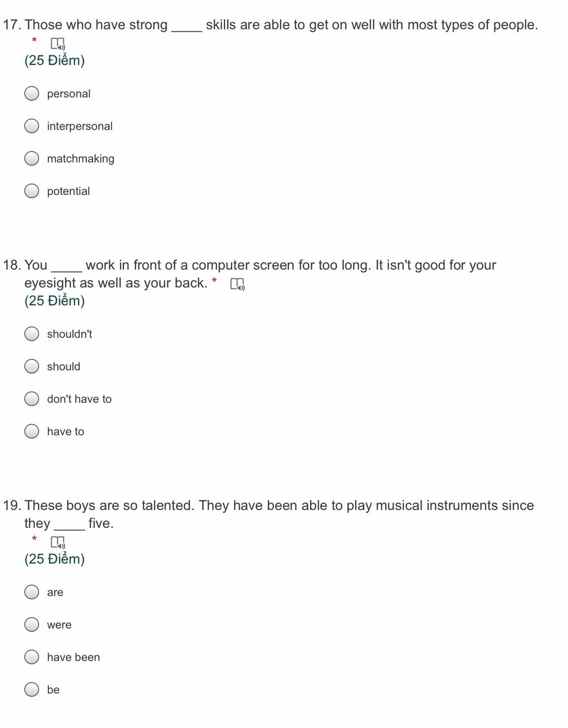Select the 'are' radio option
Image resolution: width=568 pixels, height=728 pixels.
pos(32,592)
